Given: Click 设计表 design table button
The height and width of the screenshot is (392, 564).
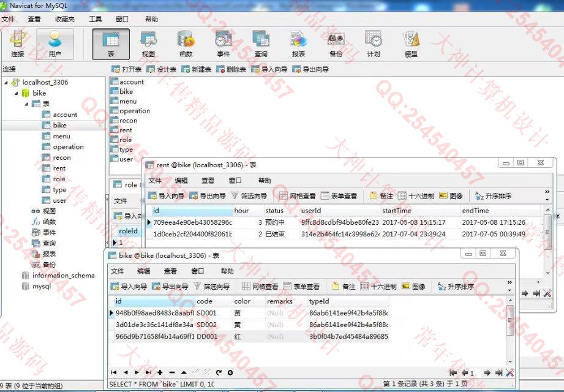Looking at the screenshot, I should click(162, 69).
